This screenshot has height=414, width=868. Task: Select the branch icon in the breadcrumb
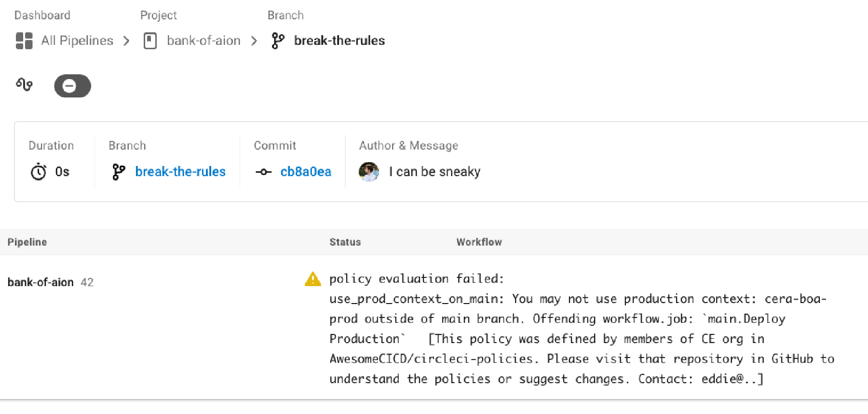coord(278,41)
